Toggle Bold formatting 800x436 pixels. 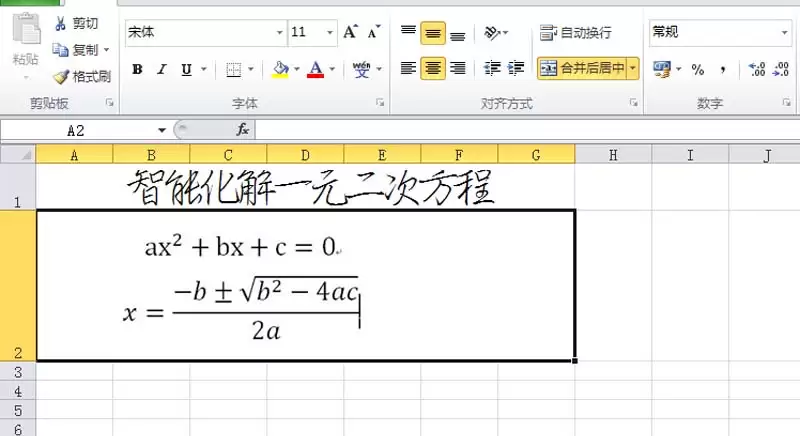point(137,69)
